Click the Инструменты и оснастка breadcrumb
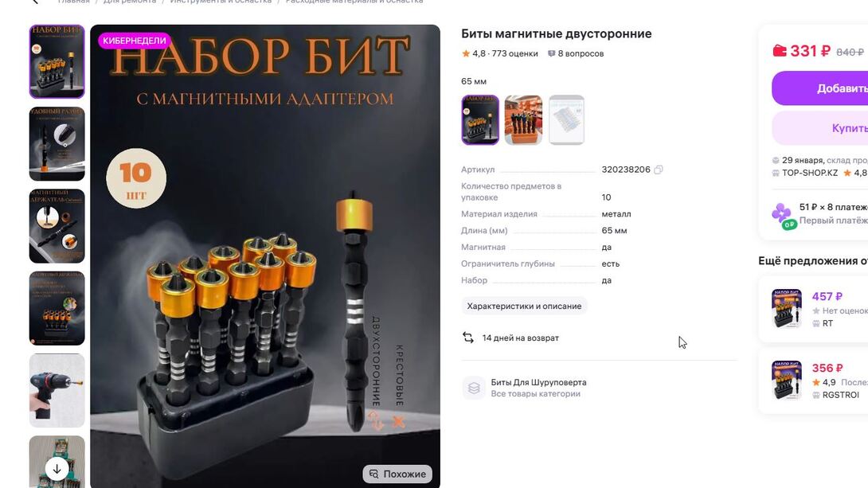Image resolution: width=868 pixels, height=488 pixels. pos(221,2)
